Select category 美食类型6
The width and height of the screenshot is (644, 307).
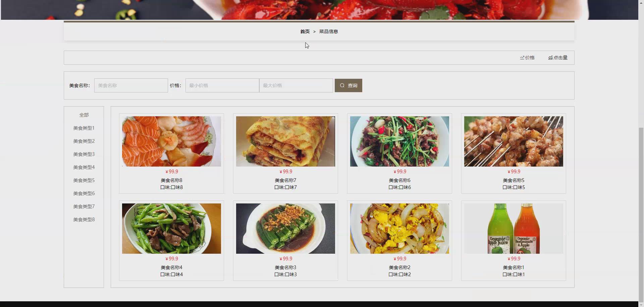[x=84, y=193]
